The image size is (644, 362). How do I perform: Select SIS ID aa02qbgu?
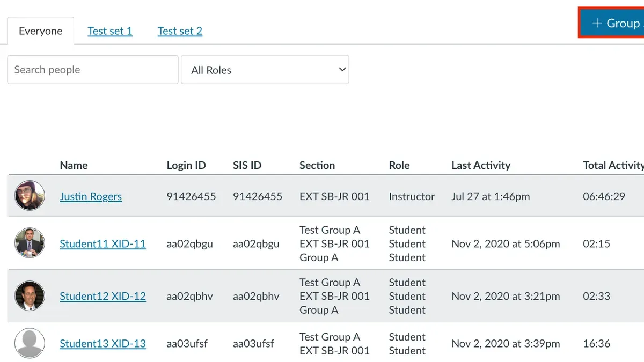[x=256, y=243]
